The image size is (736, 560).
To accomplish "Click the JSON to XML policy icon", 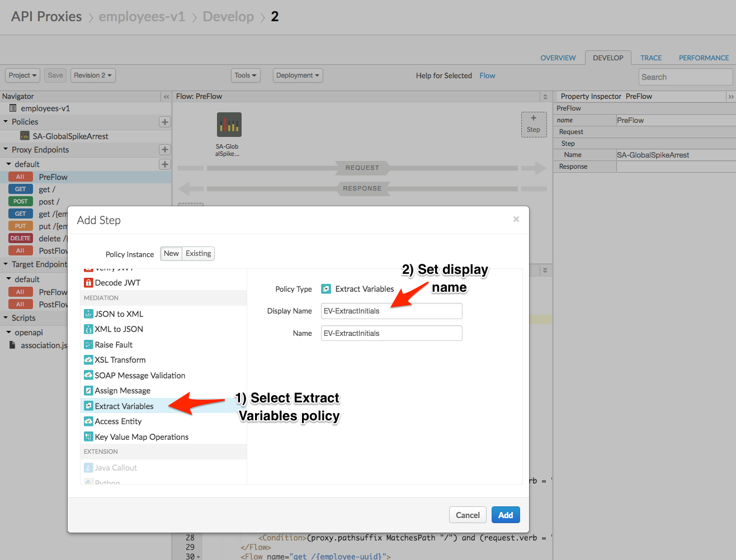I will click(88, 314).
